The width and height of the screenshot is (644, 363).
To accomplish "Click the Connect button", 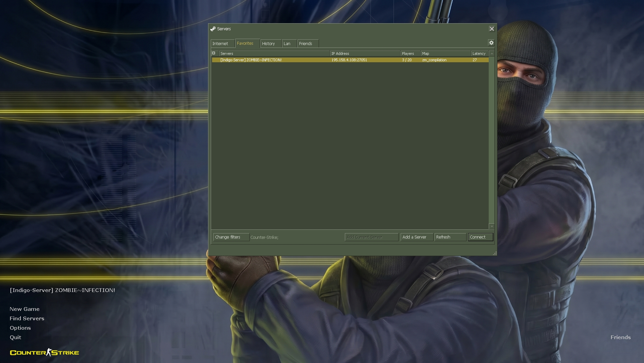I will 481,237.
